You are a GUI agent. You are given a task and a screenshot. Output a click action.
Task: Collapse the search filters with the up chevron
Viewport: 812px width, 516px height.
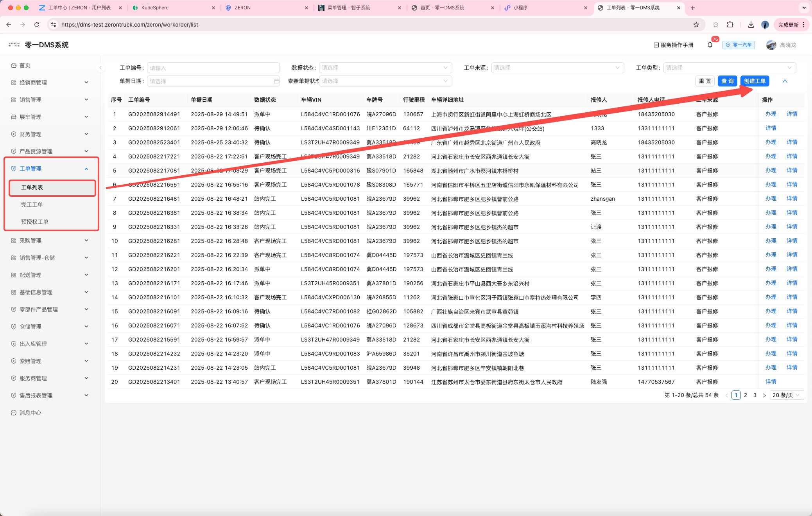(785, 81)
